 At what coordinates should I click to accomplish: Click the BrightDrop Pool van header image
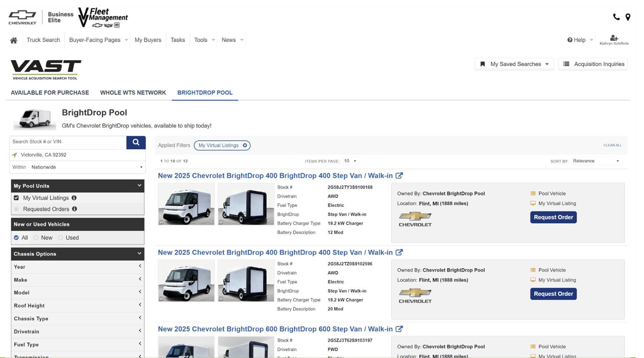pos(35,119)
